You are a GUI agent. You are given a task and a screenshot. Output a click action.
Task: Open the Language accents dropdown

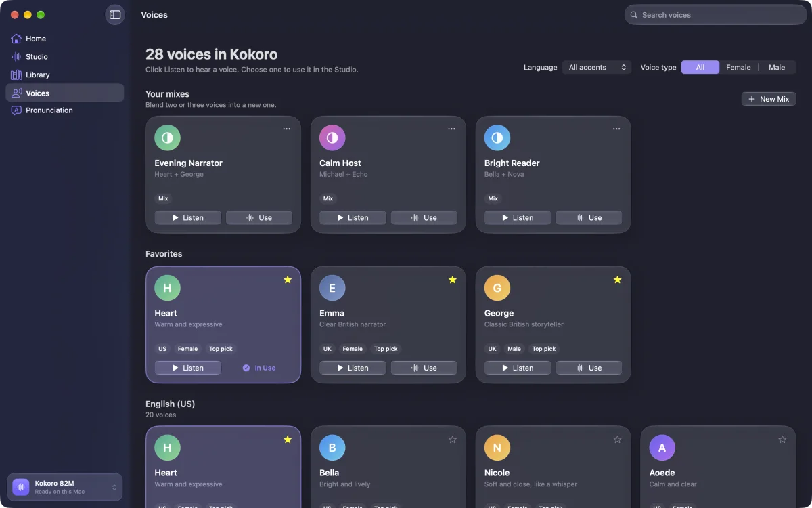pos(597,67)
